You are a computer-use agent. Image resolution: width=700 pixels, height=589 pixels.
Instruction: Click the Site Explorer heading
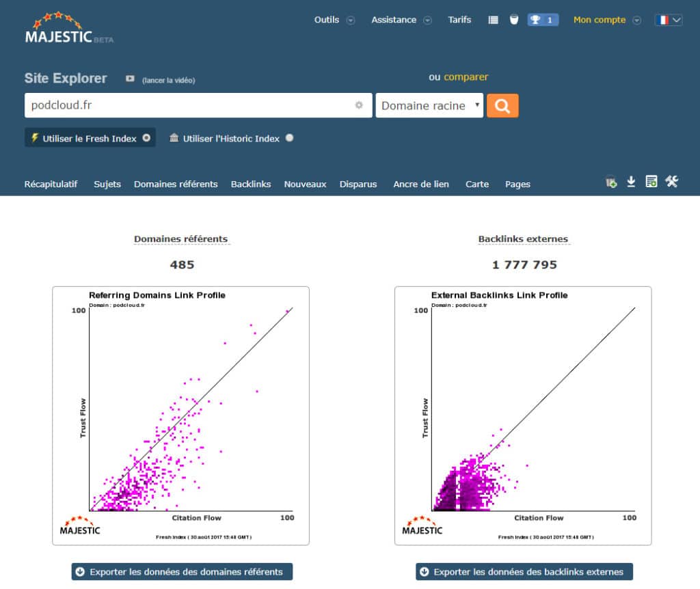pos(66,78)
